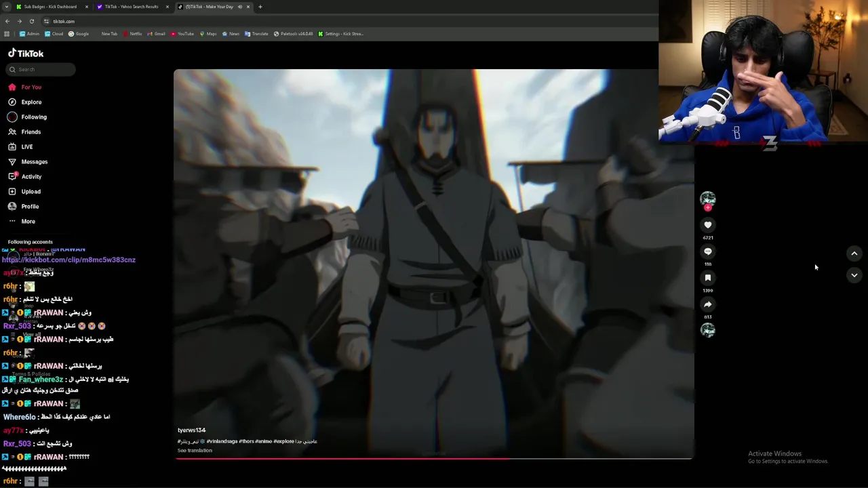
Task: Open the Translate bookmark
Action: point(256,34)
